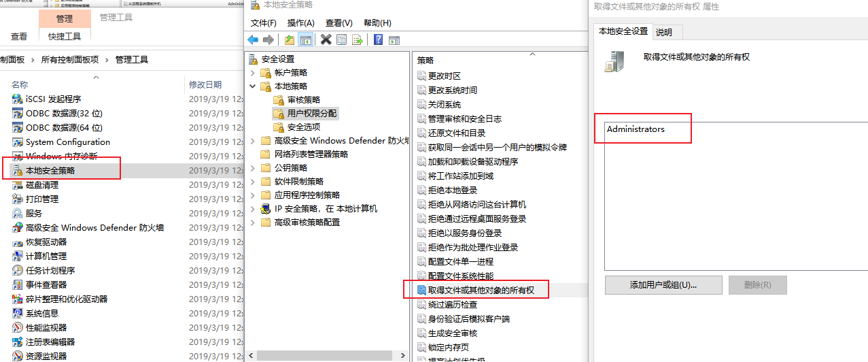Click the black X delete icon
The height and width of the screenshot is (362, 868).
326,39
